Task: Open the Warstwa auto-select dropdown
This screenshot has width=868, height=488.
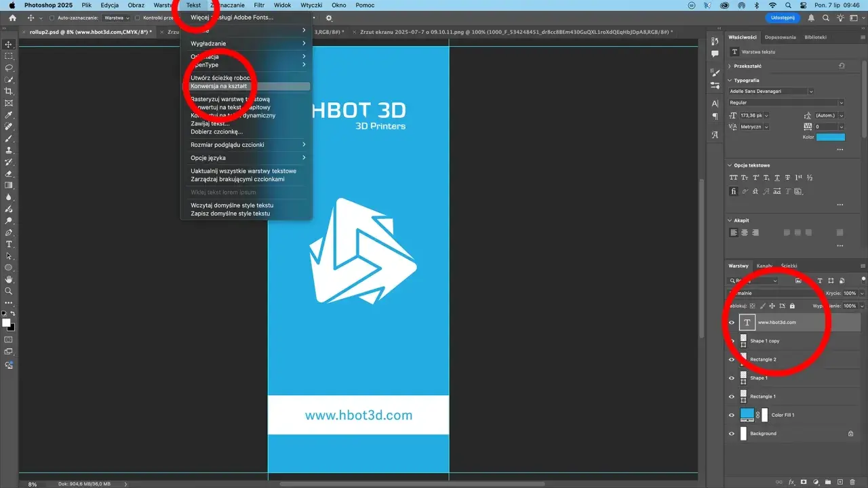Action: pyautogui.click(x=117, y=18)
